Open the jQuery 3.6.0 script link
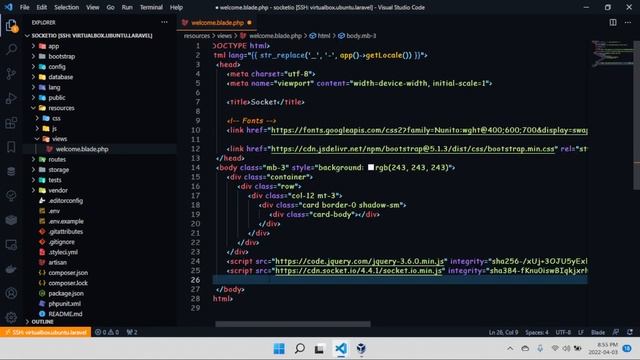Screen dimensions: 640x360 click(x=360, y=261)
